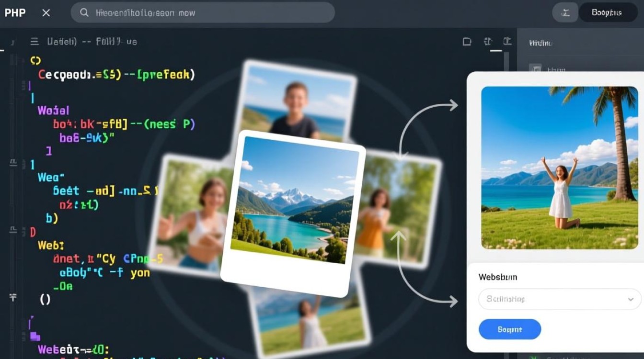Click the gutter fold icon beside the red D
Image resolution: width=644 pixels, height=359 pixels.
[13, 231]
